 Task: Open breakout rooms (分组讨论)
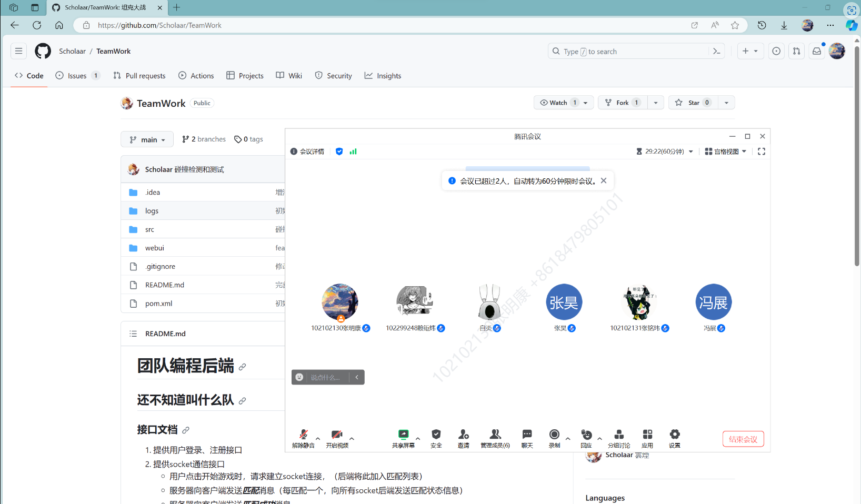pos(619,438)
